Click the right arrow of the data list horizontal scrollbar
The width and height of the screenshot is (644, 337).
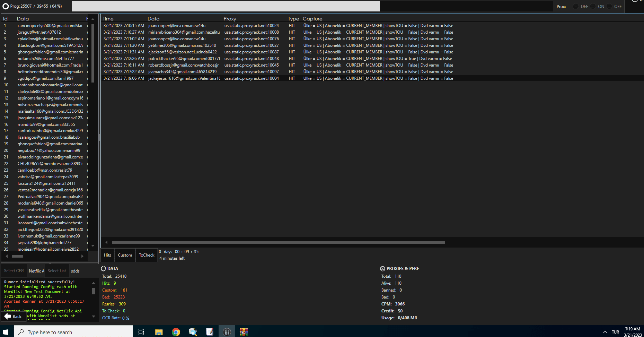[82, 256]
